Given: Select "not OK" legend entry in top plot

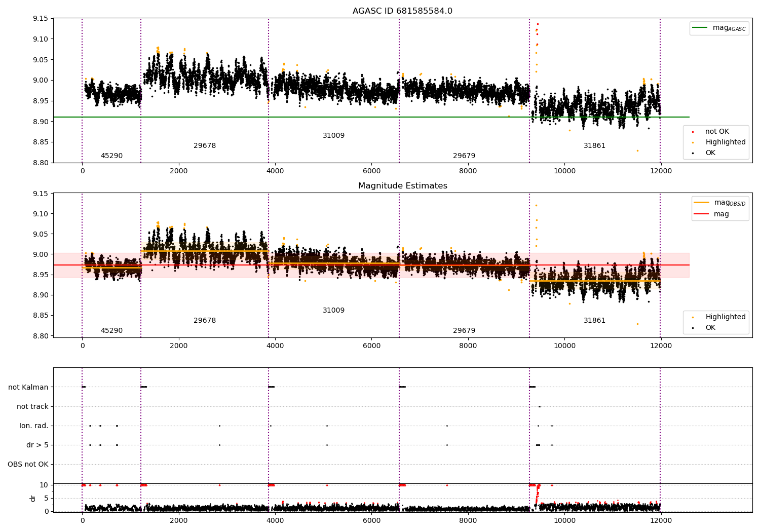Looking at the screenshot, I should coord(717,132).
